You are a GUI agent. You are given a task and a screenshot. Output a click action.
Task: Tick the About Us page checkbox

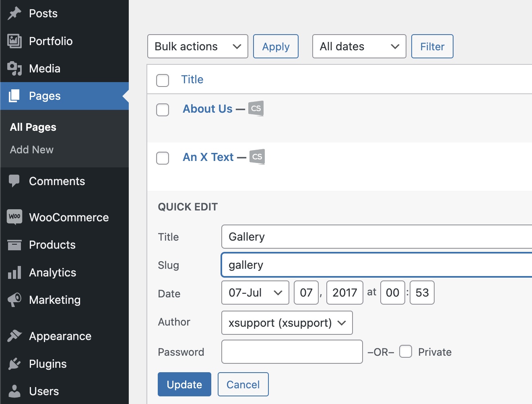163,110
